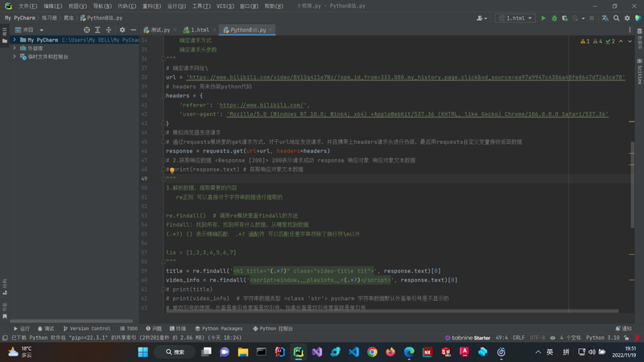This screenshot has height=362, width=644.
Task: Expand the 临时文件和控制台 node
Action: click(x=14, y=56)
